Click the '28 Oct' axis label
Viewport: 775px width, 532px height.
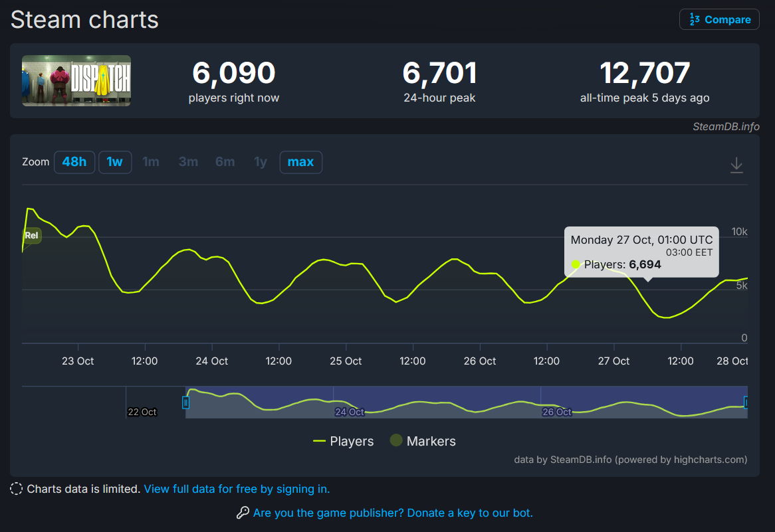coord(732,361)
